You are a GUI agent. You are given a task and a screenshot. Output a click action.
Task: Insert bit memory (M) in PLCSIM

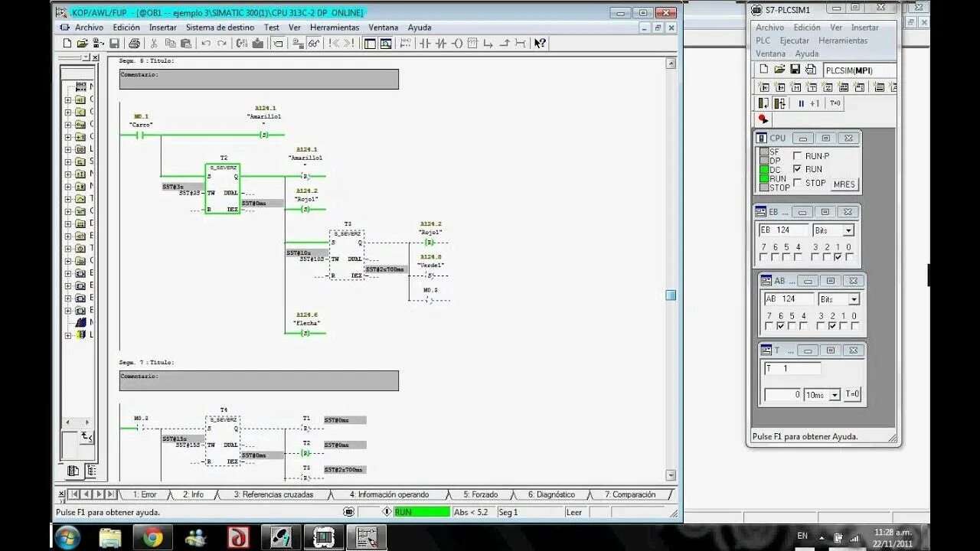coord(796,87)
